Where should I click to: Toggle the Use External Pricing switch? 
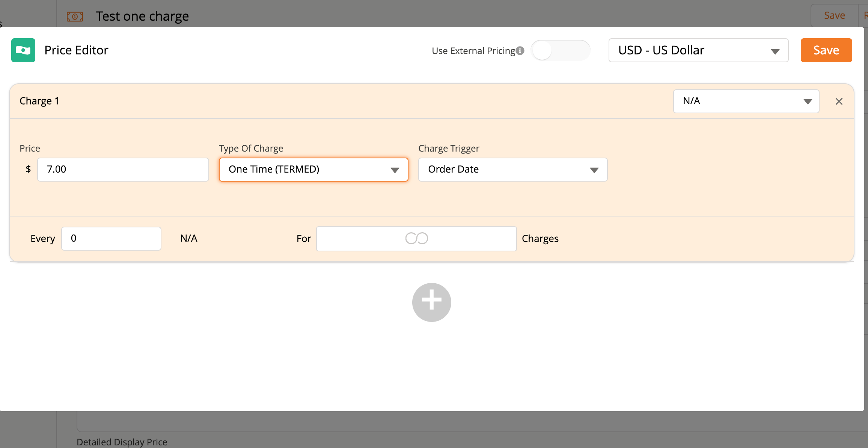(561, 51)
